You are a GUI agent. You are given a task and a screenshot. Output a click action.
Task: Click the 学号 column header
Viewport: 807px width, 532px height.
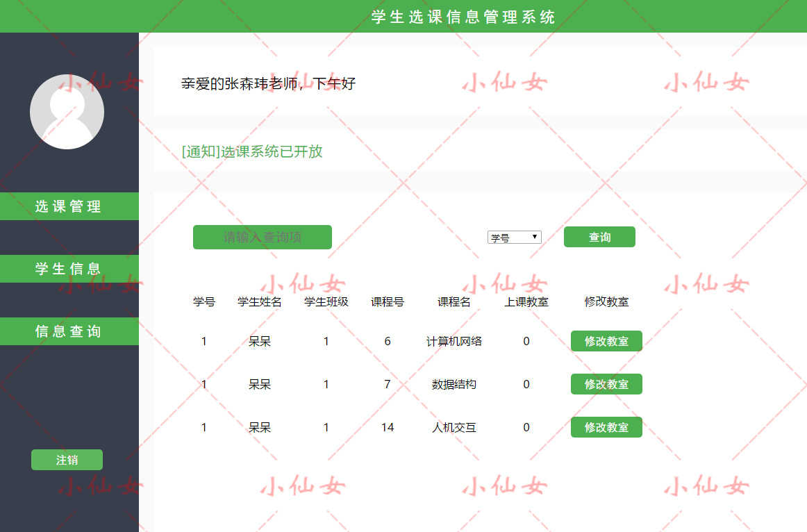tap(203, 302)
